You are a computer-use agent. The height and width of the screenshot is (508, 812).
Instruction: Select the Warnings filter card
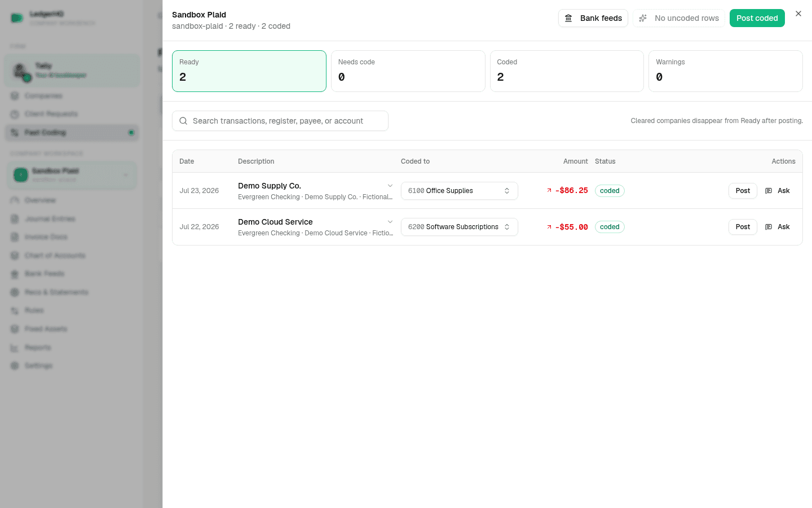click(x=726, y=71)
